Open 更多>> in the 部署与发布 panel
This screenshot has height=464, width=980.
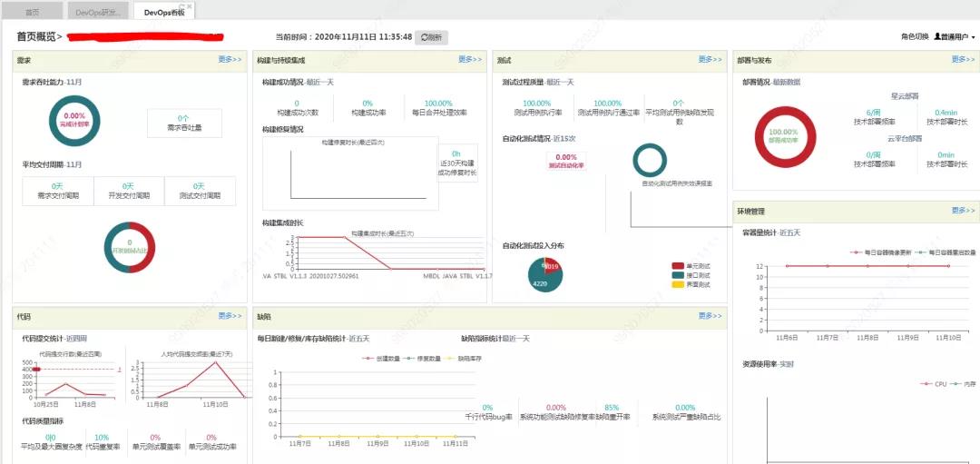click(x=963, y=60)
